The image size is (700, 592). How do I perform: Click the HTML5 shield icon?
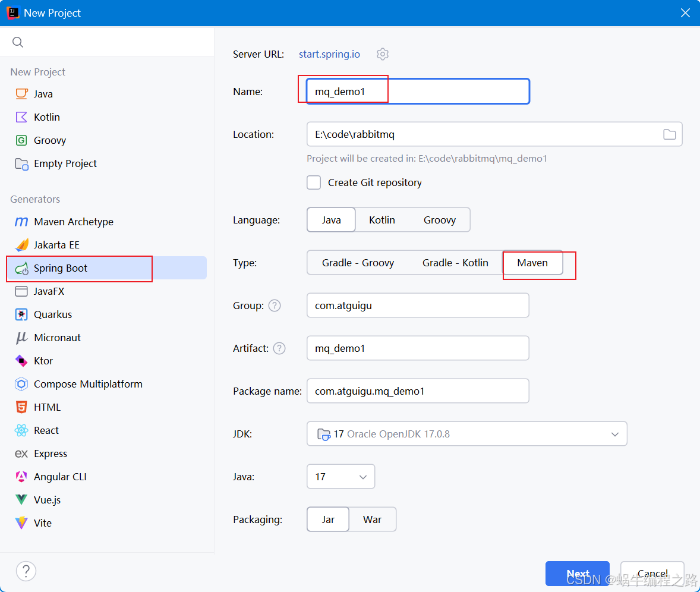pos(21,407)
